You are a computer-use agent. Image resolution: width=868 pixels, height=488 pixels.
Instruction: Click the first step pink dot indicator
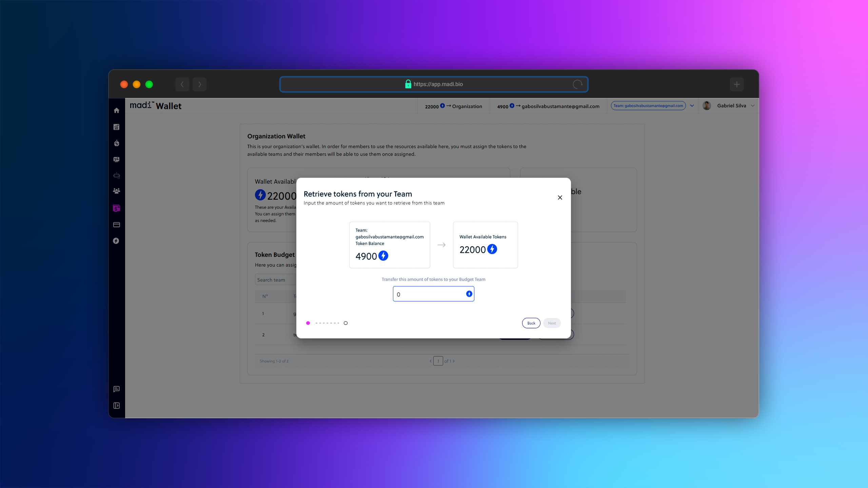pos(308,323)
